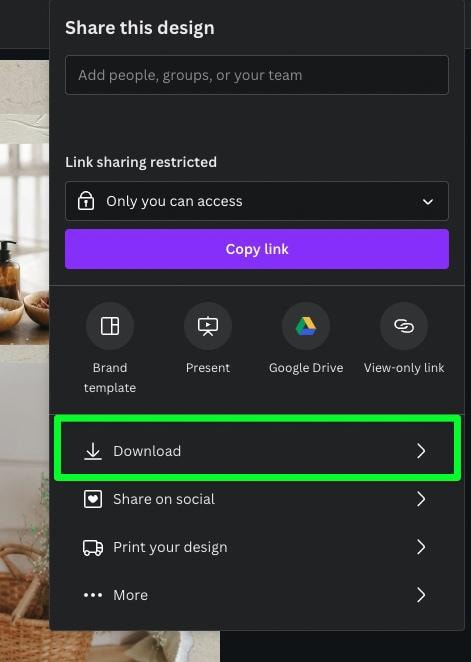This screenshot has width=471, height=662.
Task: Open the Download menu entry
Action: [x=257, y=451]
